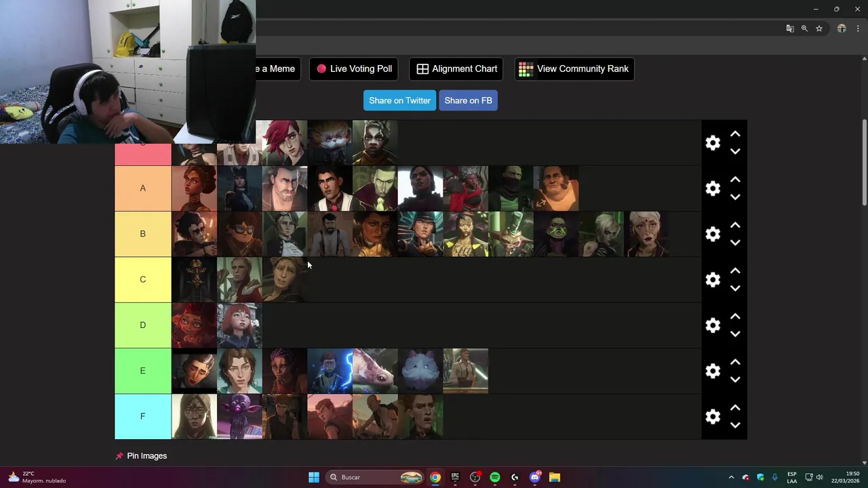Screen dimensions: 868x488
Task: Open the Alignment Chart
Action: pyautogui.click(x=456, y=68)
